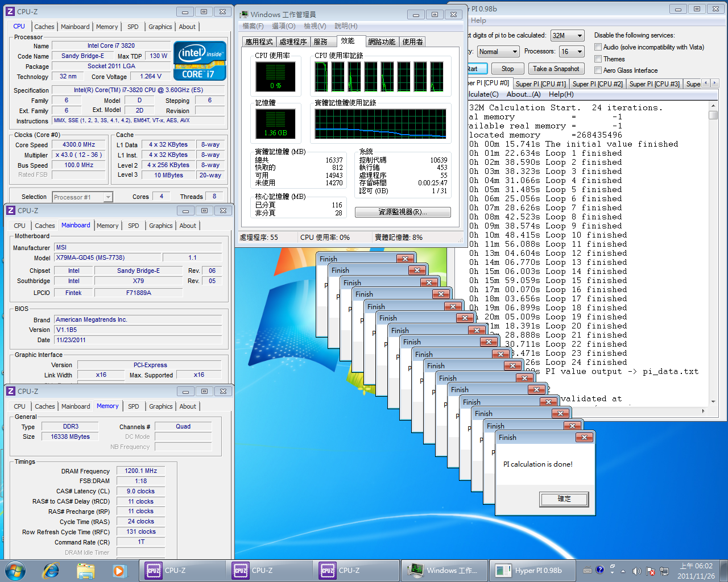
Task: Open 說明(H) menu in Task Manager
Action: coord(346,26)
